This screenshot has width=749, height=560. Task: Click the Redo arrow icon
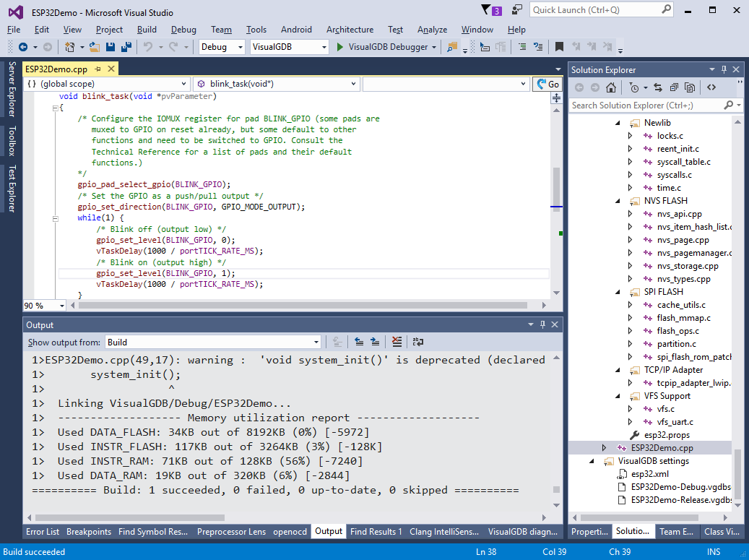(173, 47)
